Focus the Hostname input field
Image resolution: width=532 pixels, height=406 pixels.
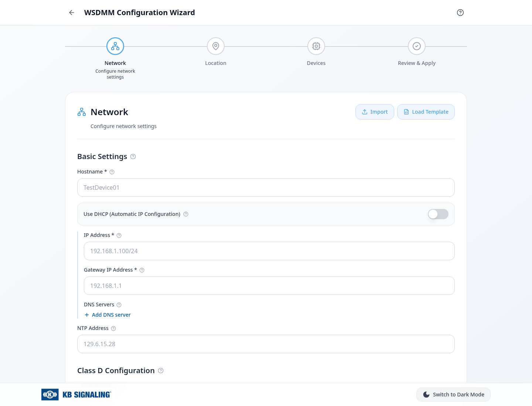click(266, 187)
